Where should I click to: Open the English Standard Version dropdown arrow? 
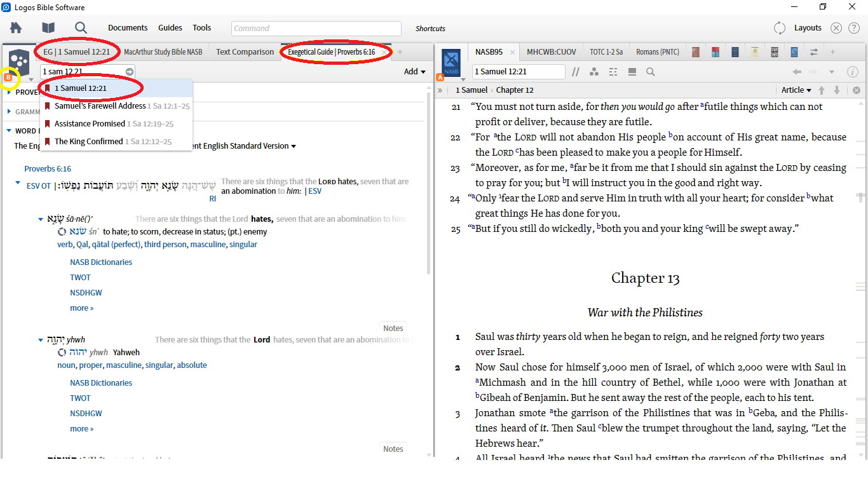[x=294, y=146]
